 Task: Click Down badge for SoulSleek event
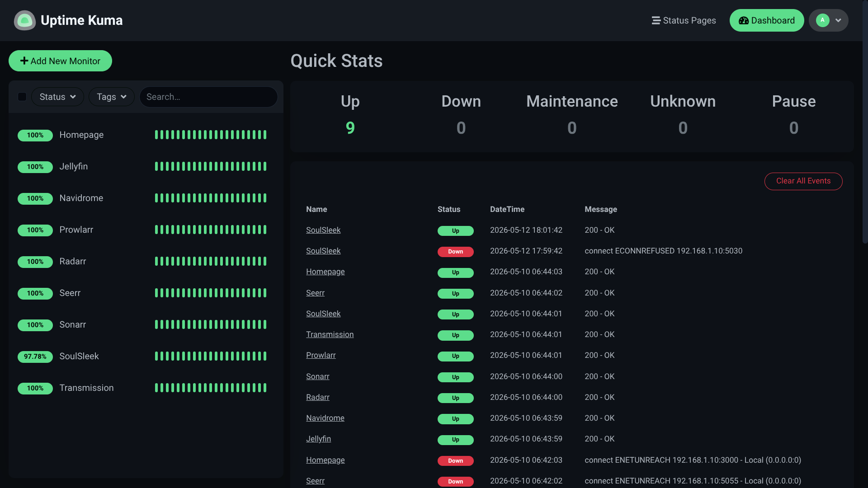(x=455, y=252)
